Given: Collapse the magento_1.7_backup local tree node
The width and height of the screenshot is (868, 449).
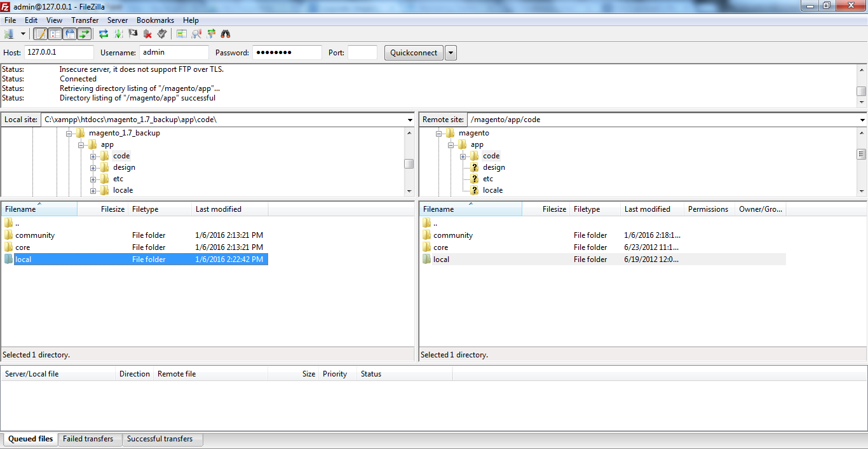Looking at the screenshot, I should click(69, 134).
